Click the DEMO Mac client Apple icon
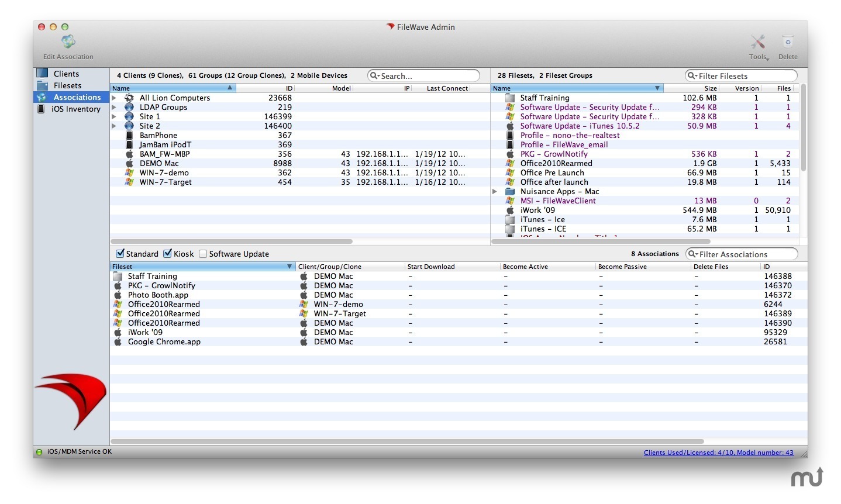 pos(129,163)
